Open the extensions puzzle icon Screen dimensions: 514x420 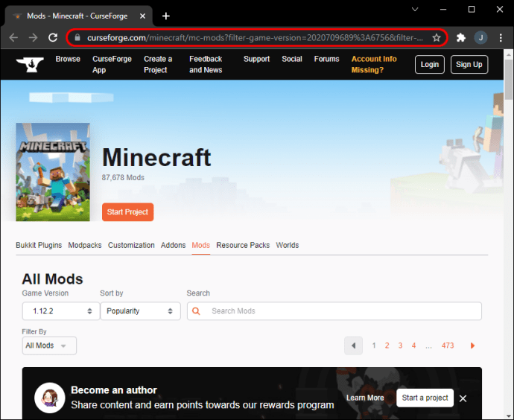[x=461, y=38]
